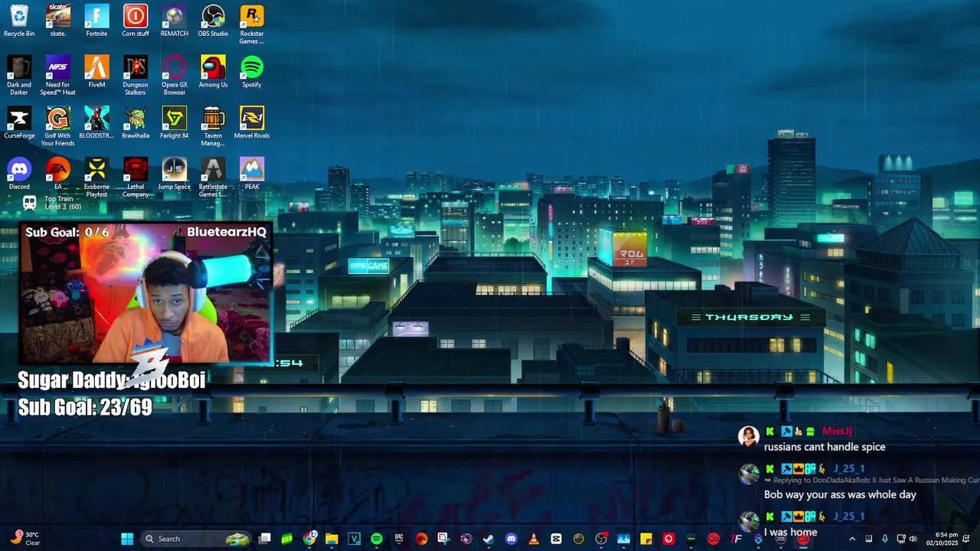This screenshot has height=551, width=980.
Task: Open Sticky Notes from the taskbar
Action: click(x=646, y=539)
